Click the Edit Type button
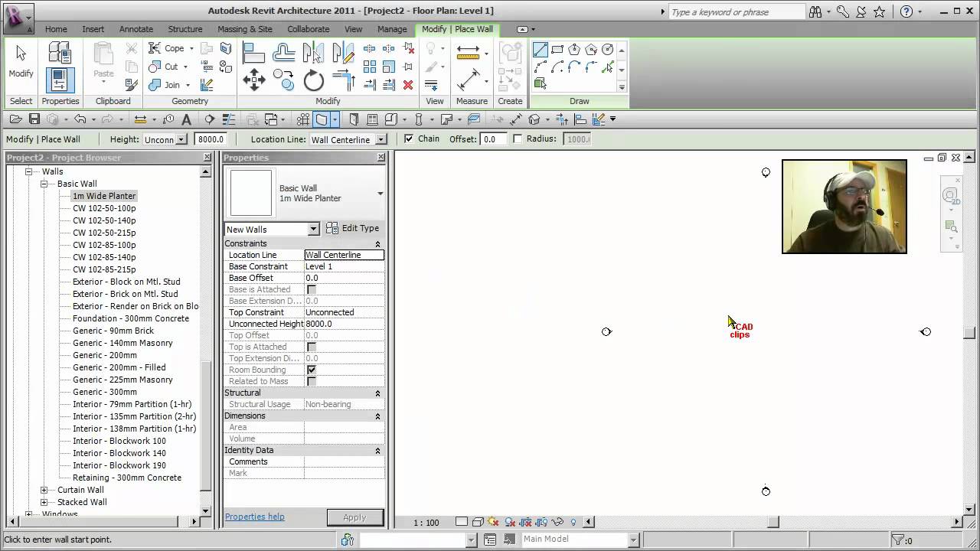Screen dimensions: 980x551 tap(353, 228)
